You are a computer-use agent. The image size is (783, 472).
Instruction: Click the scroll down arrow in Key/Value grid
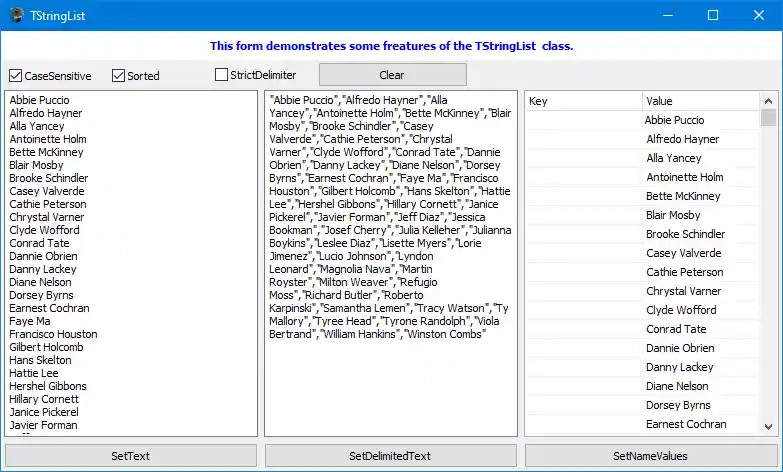(x=769, y=427)
